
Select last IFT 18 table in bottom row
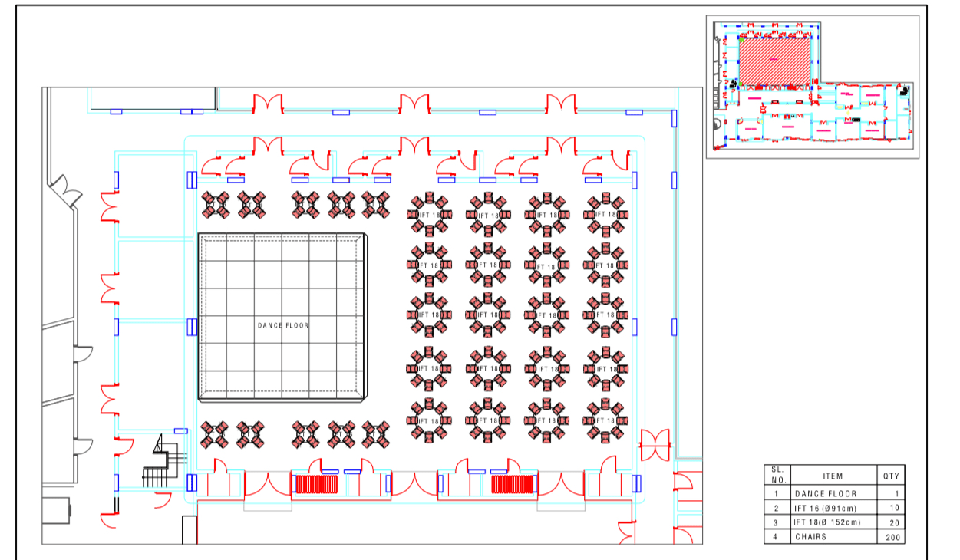(x=605, y=421)
